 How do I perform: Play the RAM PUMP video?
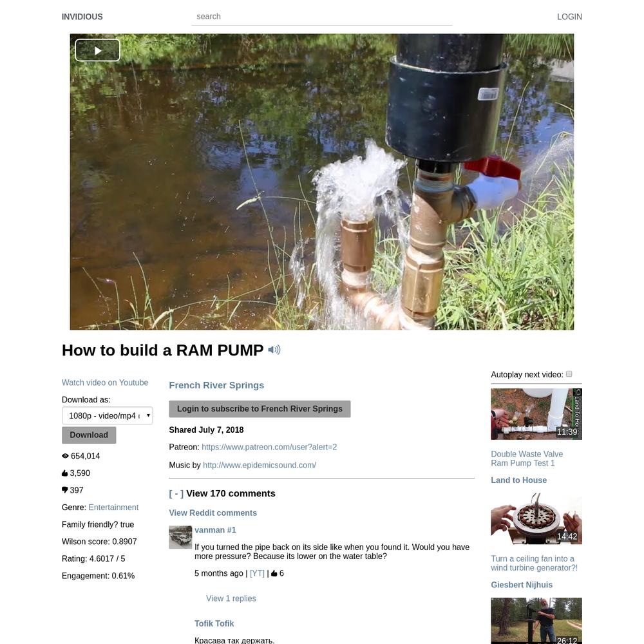pyautogui.click(x=97, y=50)
